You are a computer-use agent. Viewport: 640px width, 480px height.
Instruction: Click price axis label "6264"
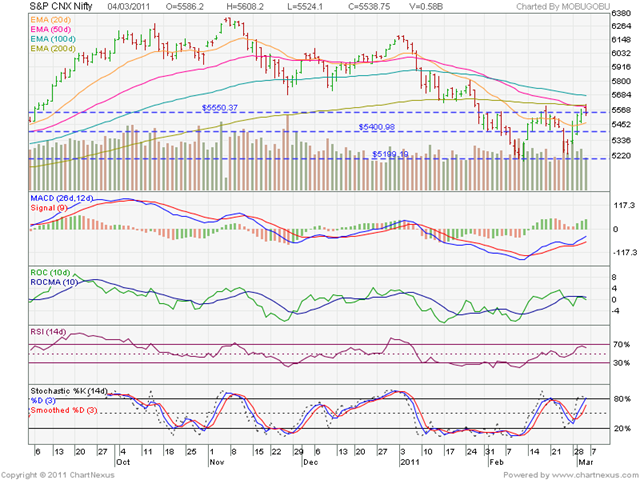click(x=622, y=26)
